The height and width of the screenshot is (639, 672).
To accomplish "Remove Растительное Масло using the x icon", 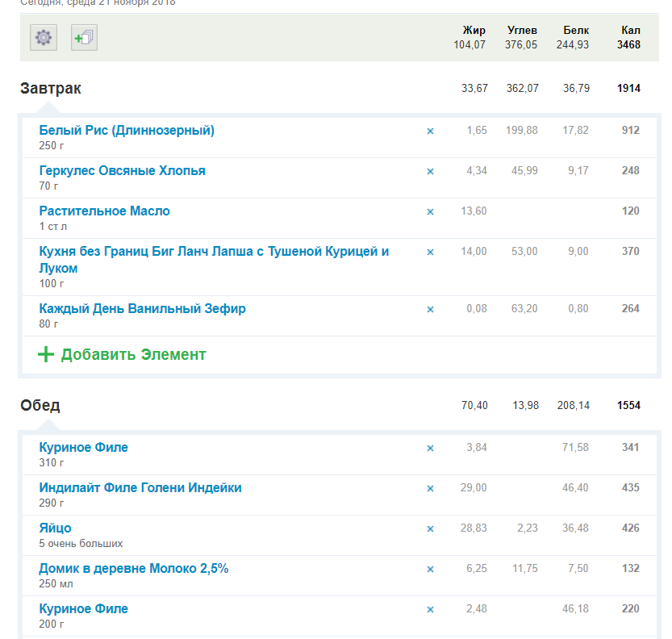I will pos(430,211).
